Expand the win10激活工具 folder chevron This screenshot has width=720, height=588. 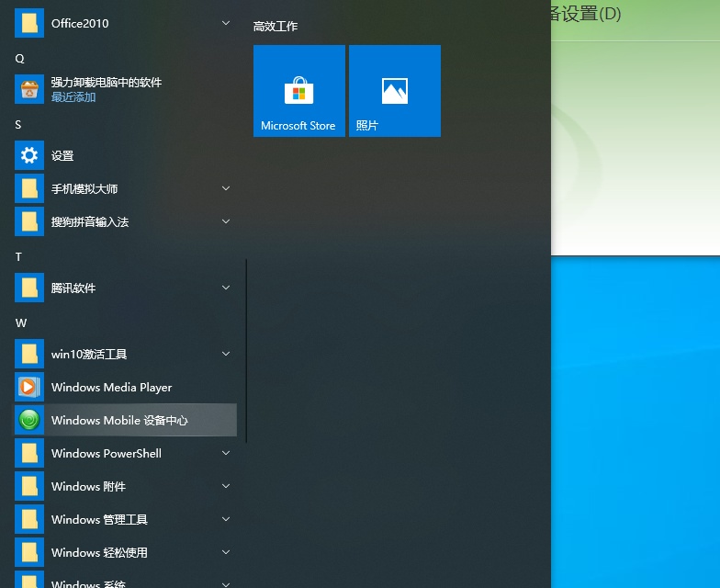[x=226, y=355]
